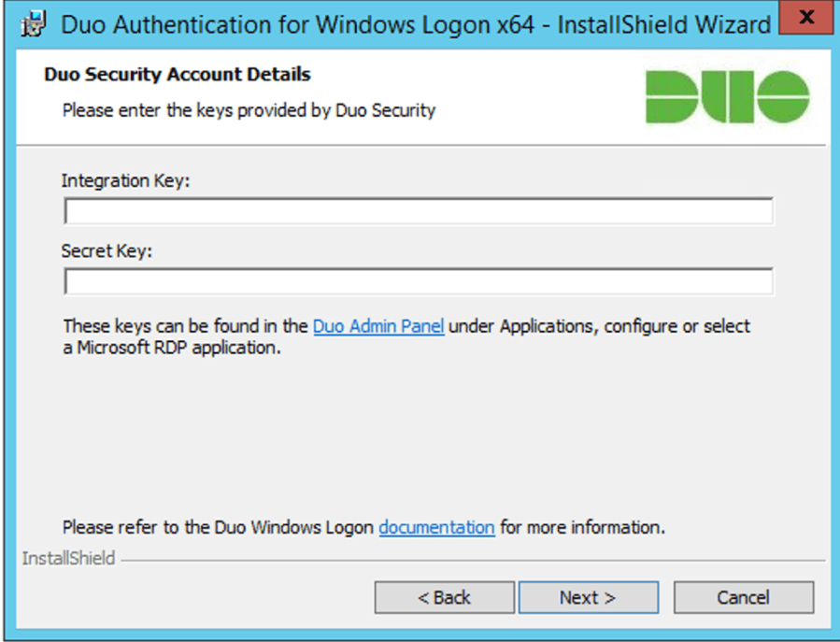Viewport: 840px width, 642px height.
Task: Click the Duo Security Account Details heading
Action: pyautogui.click(x=178, y=74)
